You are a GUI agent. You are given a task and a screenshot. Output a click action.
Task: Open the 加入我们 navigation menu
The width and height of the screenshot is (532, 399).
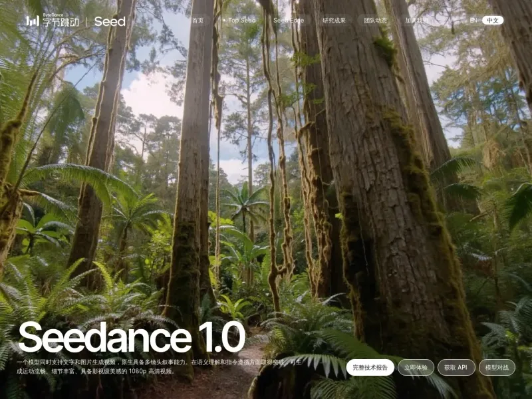416,21
